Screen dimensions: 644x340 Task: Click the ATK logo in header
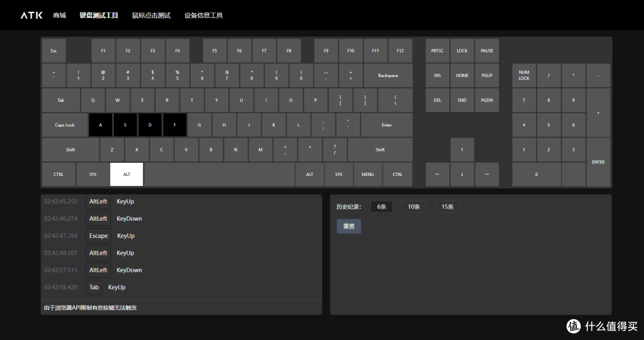tap(32, 15)
